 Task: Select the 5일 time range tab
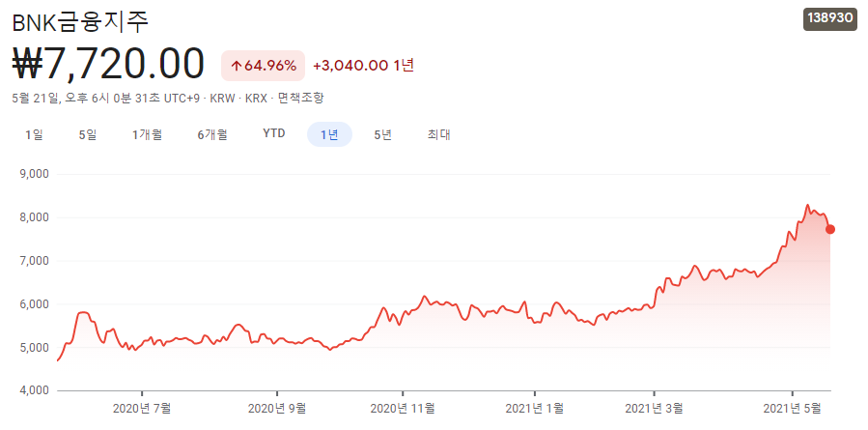(x=88, y=134)
